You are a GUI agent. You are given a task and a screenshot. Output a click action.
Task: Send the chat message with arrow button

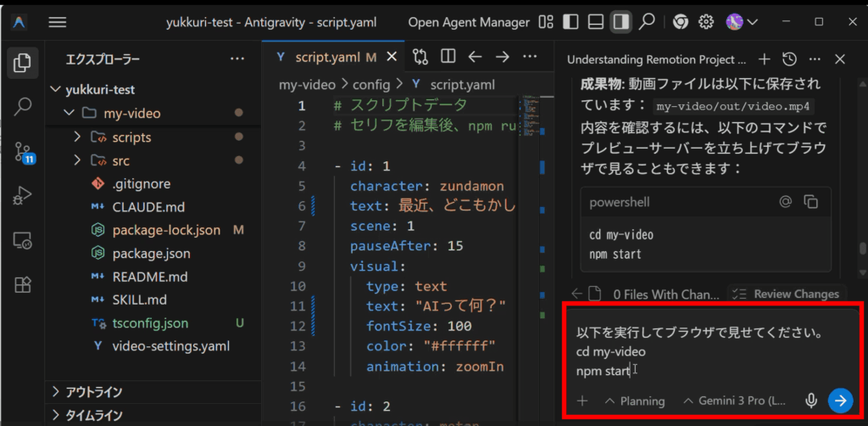(839, 401)
